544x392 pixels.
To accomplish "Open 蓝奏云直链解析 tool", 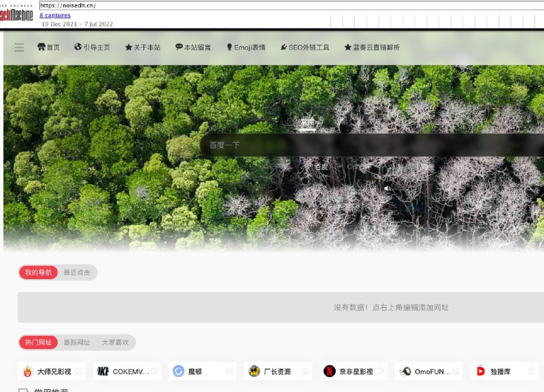I will click(x=372, y=47).
